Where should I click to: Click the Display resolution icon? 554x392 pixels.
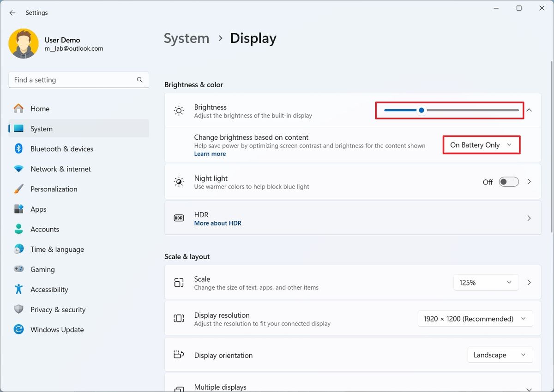click(179, 319)
